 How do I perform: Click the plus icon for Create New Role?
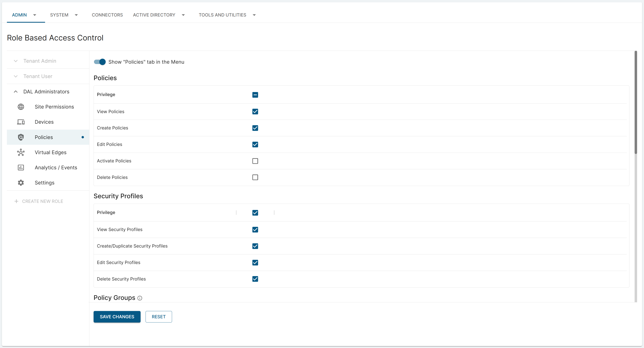pos(16,201)
